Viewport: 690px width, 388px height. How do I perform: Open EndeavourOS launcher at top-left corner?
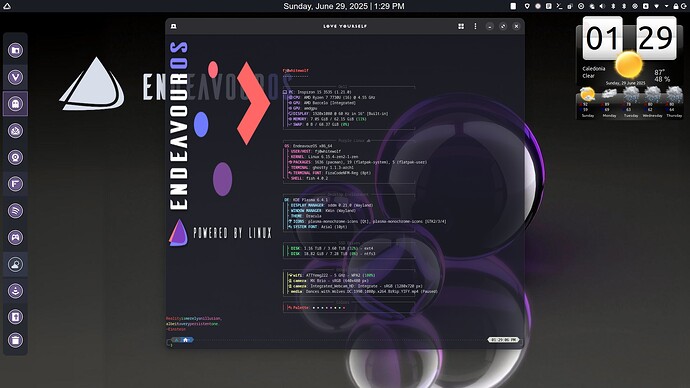(x=7, y=6)
